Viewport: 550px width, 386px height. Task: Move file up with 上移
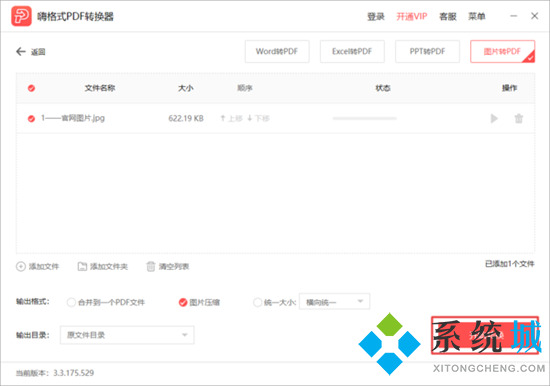pyautogui.click(x=232, y=119)
